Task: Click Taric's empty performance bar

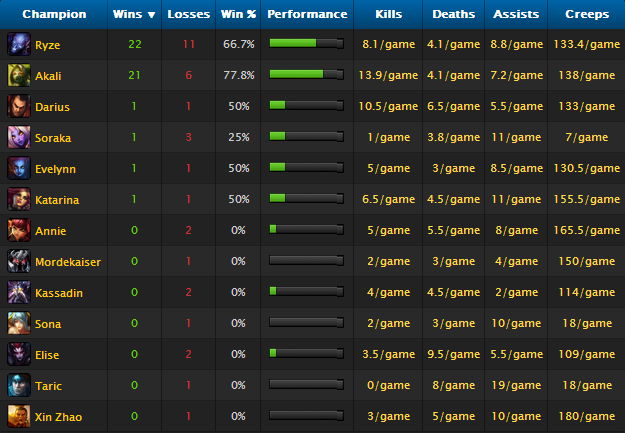Action: [x=306, y=384]
